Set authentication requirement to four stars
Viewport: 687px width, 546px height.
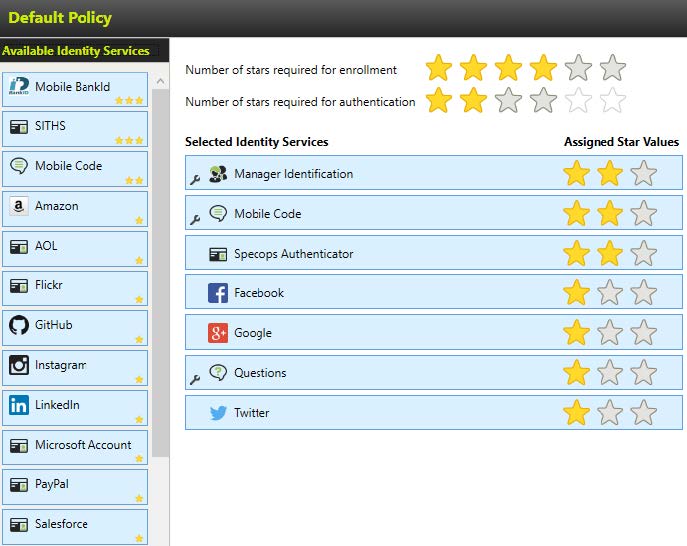pyautogui.click(x=543, y=100)
